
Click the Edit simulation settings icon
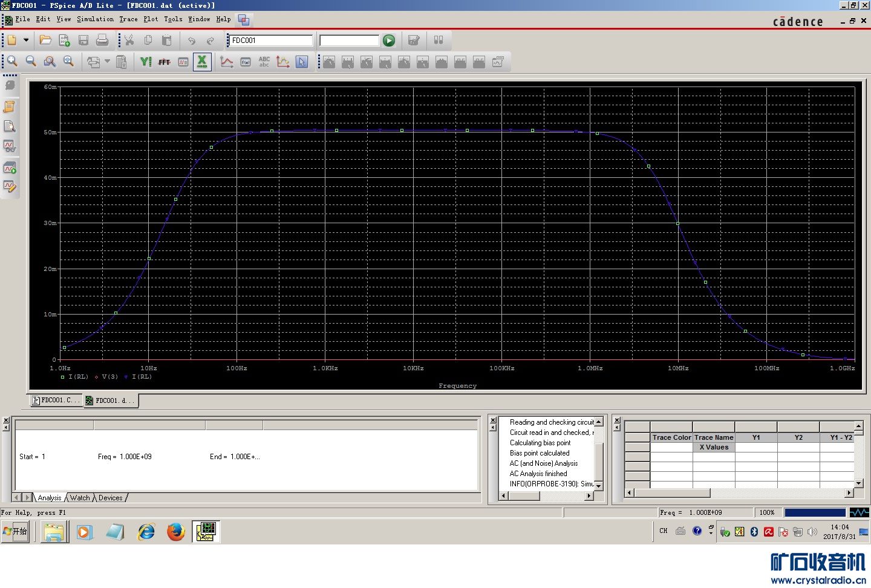[414, 40]
